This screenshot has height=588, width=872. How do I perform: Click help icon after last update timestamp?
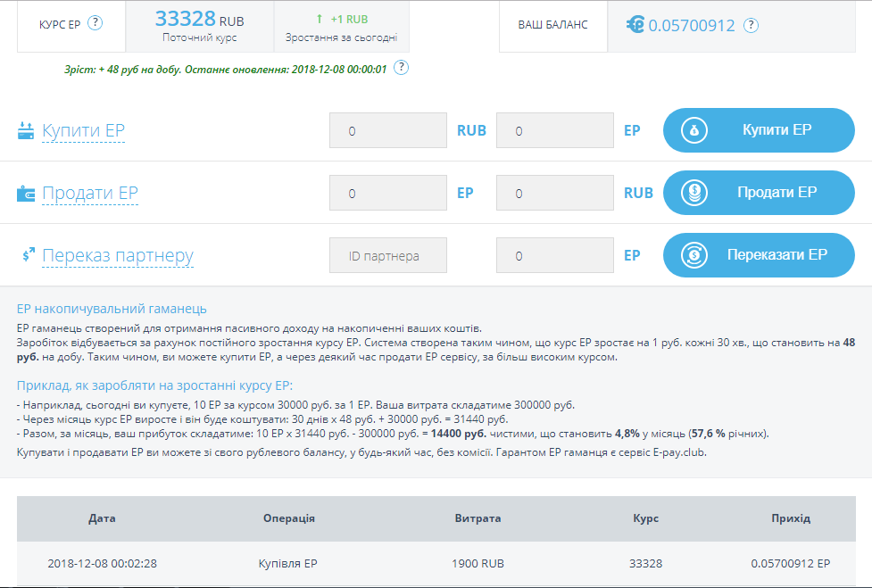(x=401, y=68)
